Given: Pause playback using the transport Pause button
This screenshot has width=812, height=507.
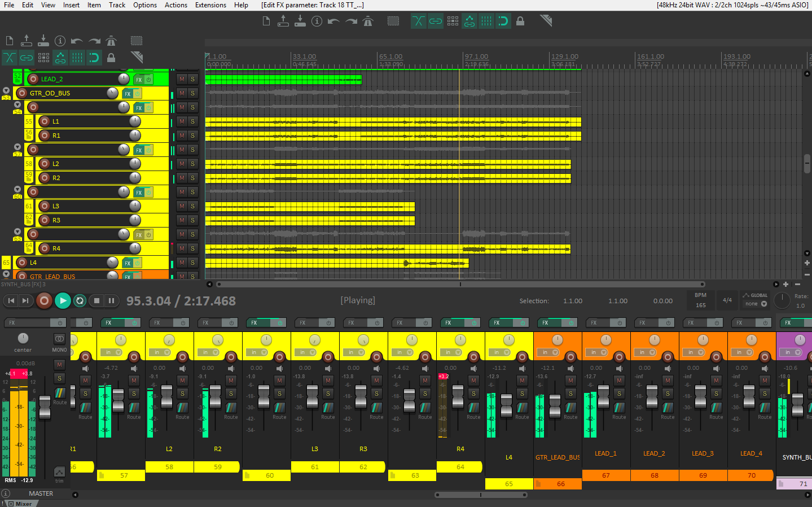Looking at the screenshot, I should (112, 301).
